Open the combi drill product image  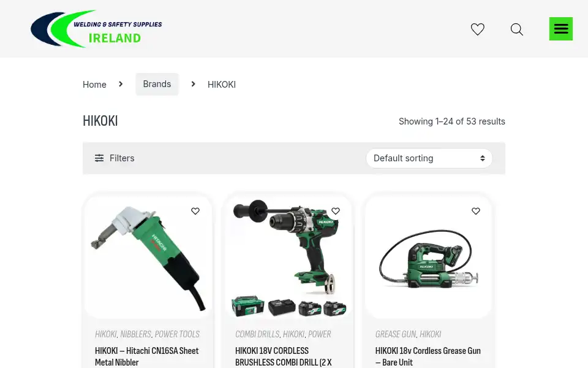(288, 257)
